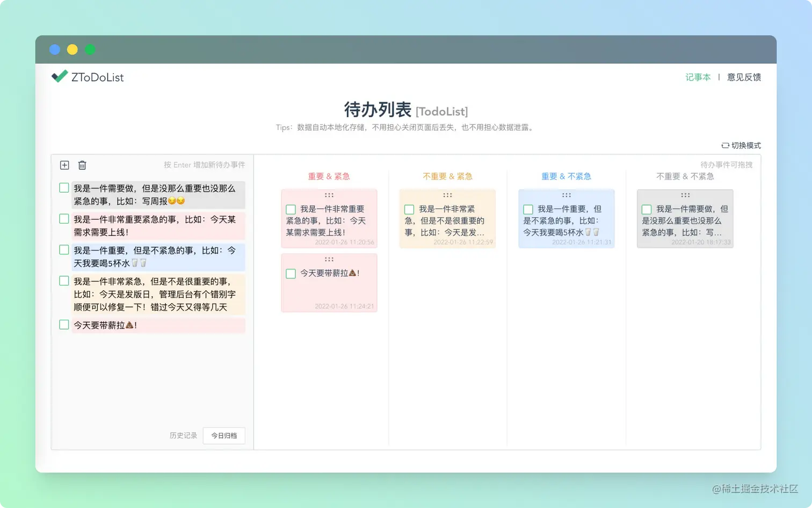
Task: Click the text of pink 今天要带薪拉 card
Action: pyautogui.click(x=330, y=273)
